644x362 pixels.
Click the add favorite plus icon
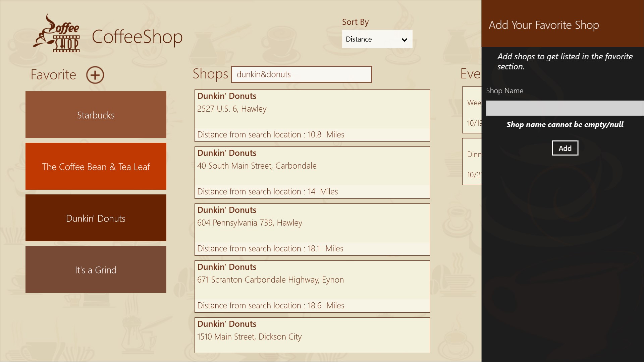click(x=95, y=75)
